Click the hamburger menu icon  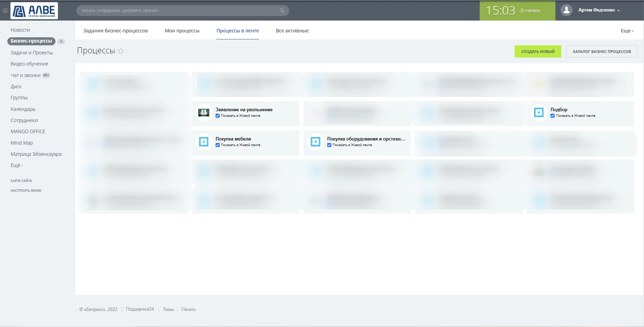[x=5, y=10]
